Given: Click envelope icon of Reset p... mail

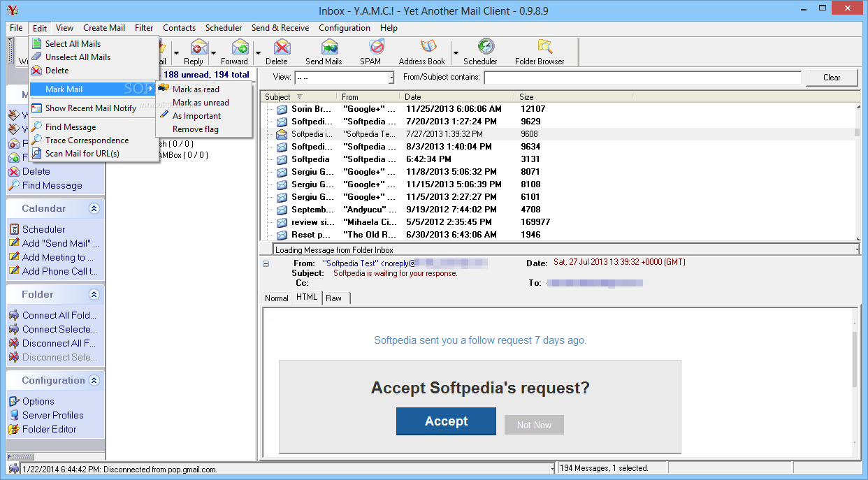Looking at the screenshot, I should (282, 235).
